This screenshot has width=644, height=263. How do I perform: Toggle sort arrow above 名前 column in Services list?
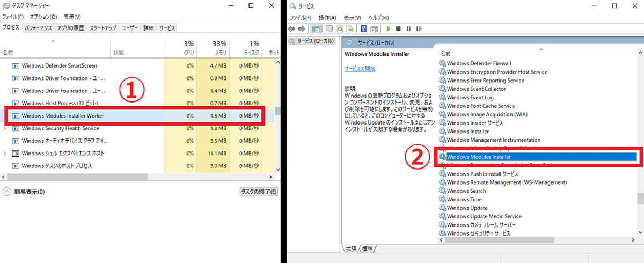pos(541,49)
